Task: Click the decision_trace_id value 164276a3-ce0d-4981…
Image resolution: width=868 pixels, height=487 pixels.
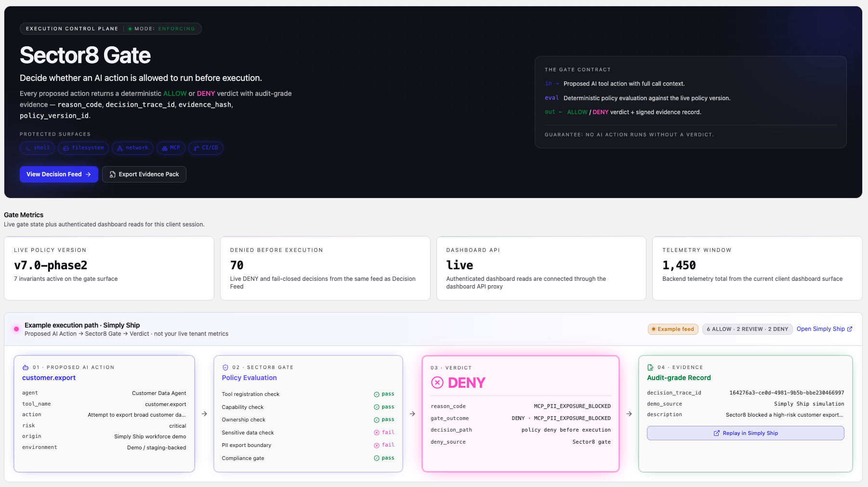Action: click(787, 393)
